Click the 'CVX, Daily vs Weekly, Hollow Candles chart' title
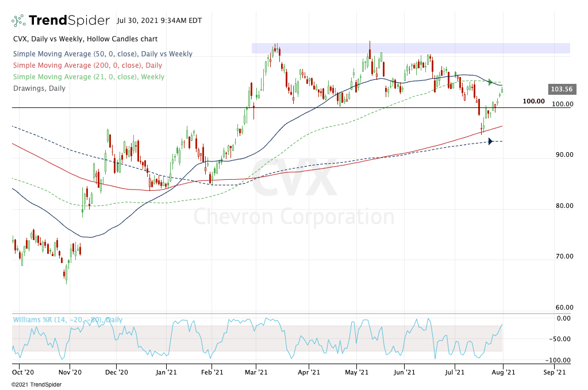Image resolution: width=588 pixels, height=390 pixels. [x=85, y=39]
